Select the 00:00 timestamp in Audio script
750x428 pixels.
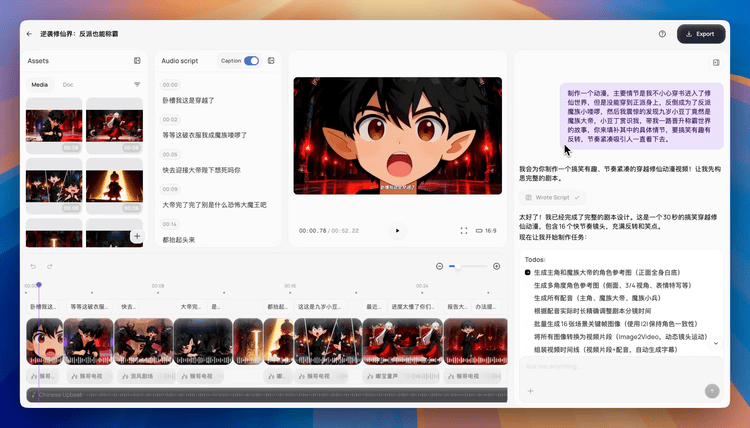170,85
